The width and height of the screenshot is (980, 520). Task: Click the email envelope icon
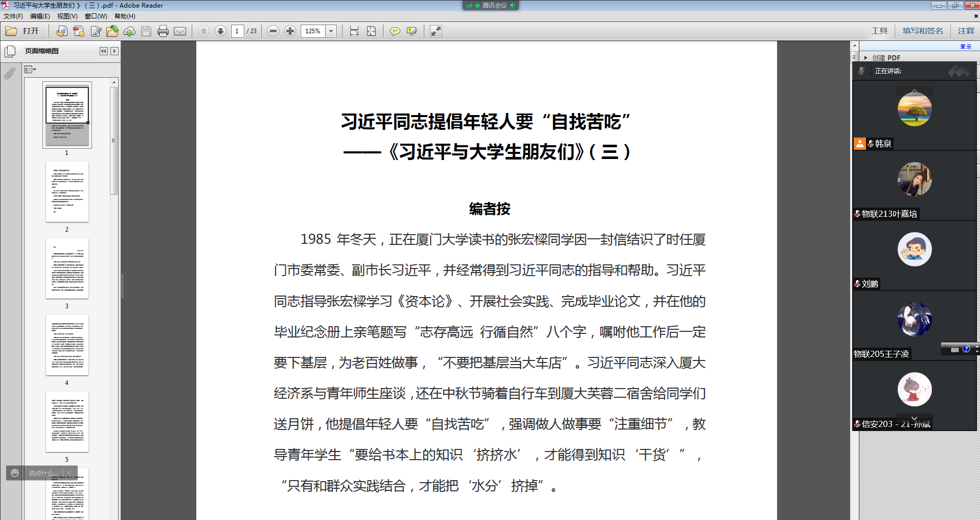180,31
